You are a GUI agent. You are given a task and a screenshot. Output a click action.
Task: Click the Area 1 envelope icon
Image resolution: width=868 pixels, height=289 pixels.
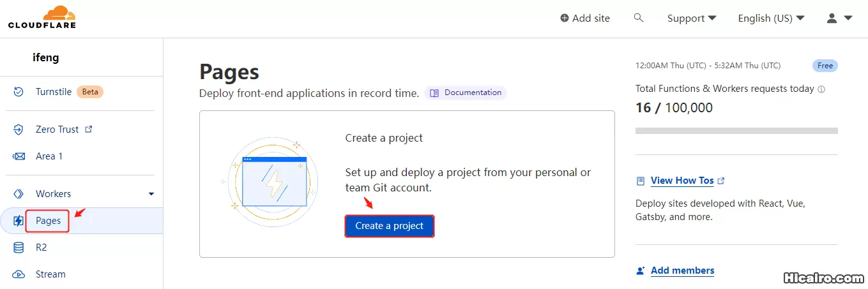click(19, 156)
